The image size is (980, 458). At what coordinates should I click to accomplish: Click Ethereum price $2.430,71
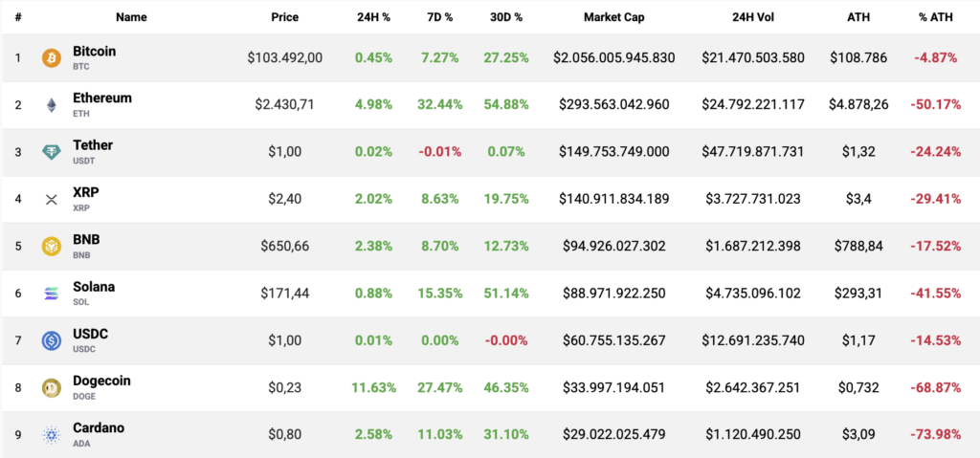click(285, 105)
